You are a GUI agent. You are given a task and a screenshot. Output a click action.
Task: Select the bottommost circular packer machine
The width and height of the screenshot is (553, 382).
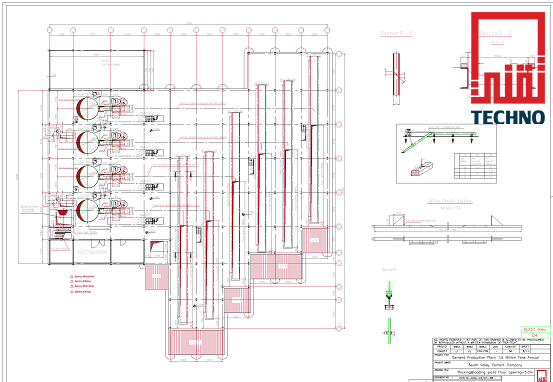[87, 211]
